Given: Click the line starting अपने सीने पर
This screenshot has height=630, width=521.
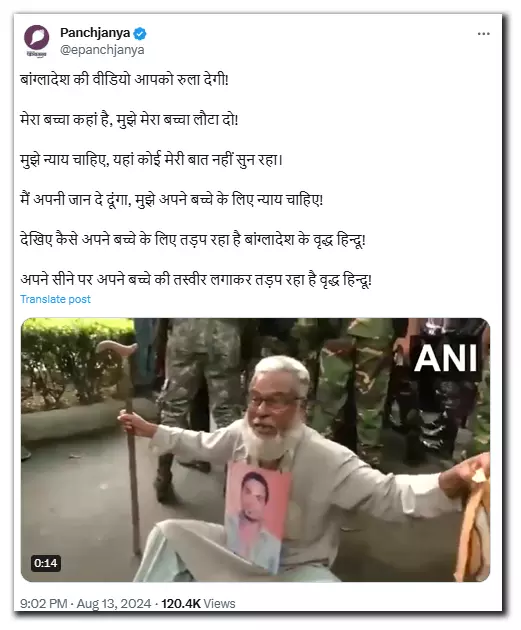Looking at the screenshot, I should click(x=196, y=280).
